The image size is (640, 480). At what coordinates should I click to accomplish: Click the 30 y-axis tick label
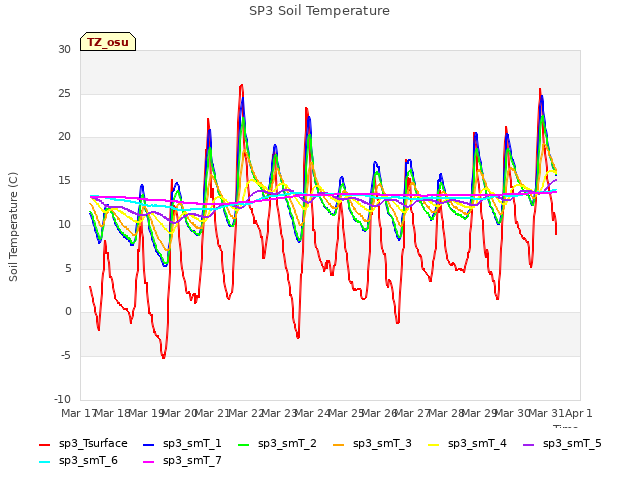pos(64,49)
